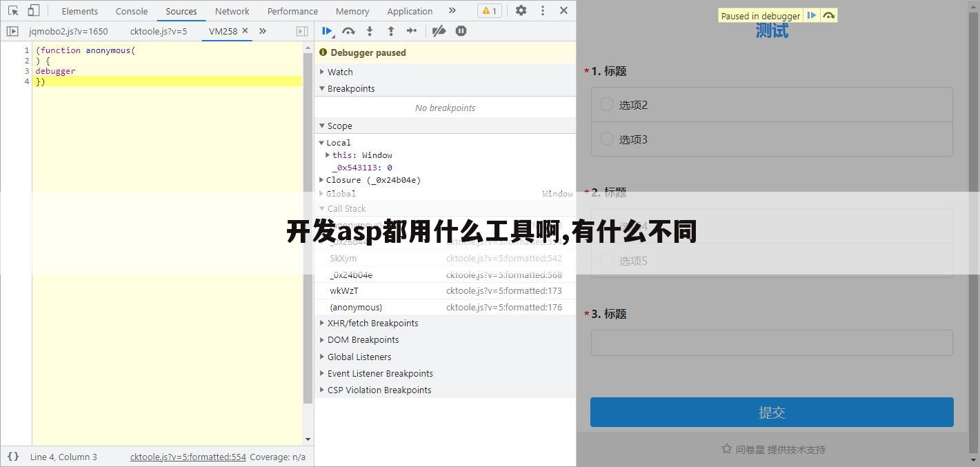980x467 pixels.
Task: Open DevTools settings gear
Action: coord(521,10)
